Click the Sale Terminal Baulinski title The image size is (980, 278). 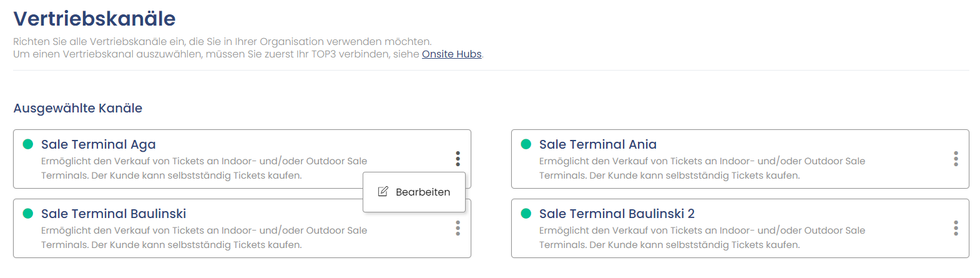114,214
